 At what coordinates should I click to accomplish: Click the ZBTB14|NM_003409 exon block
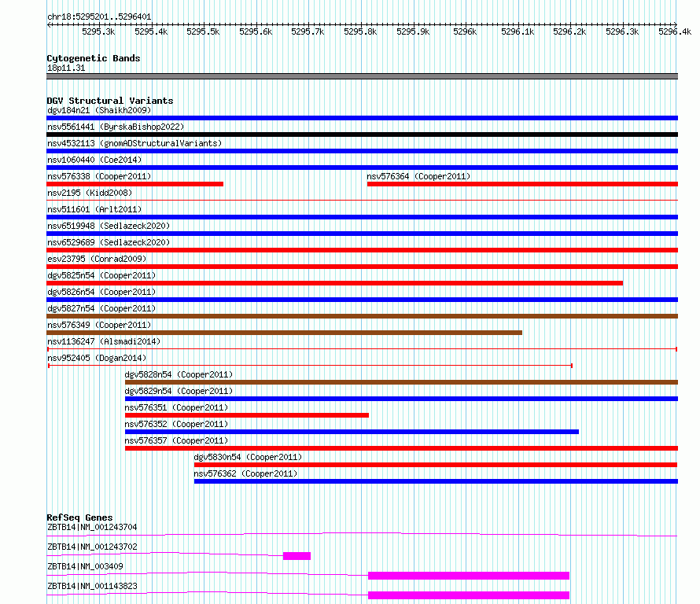click(469, 576)
